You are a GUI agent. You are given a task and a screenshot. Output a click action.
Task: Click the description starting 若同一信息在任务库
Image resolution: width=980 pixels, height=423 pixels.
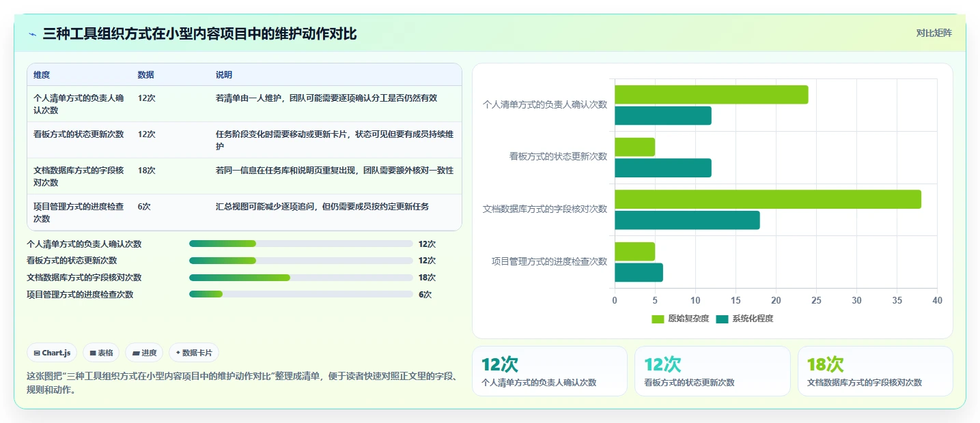[x=335, y=171]
